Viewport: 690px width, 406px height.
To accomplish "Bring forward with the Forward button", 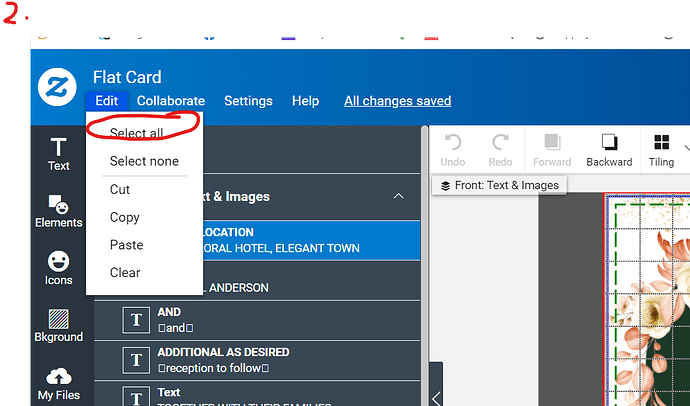I will [x=552, y=150].
